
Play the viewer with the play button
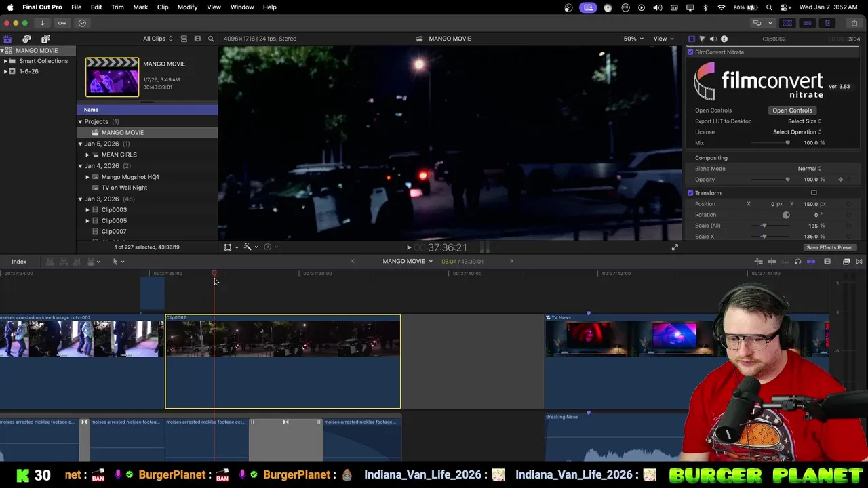coord(408,248)
